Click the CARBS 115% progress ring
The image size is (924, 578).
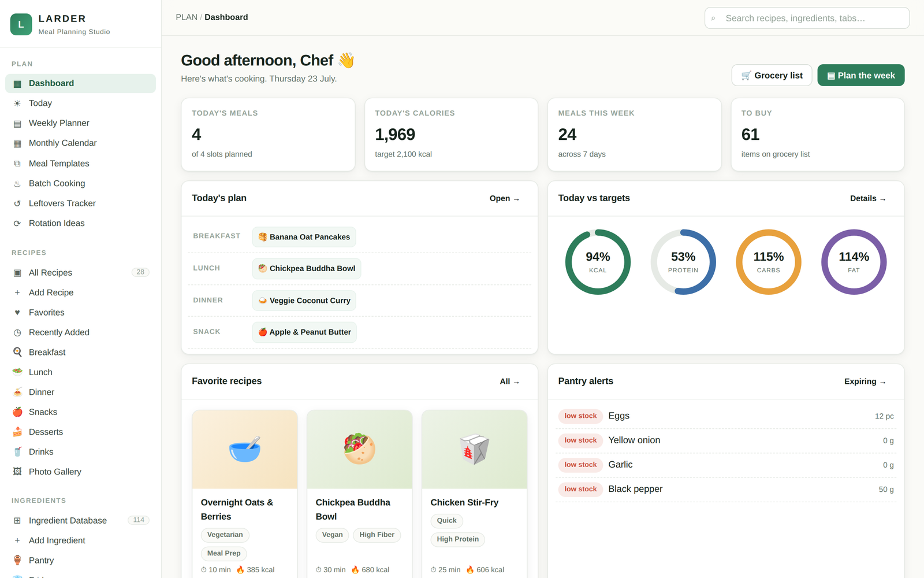point(769,262)
